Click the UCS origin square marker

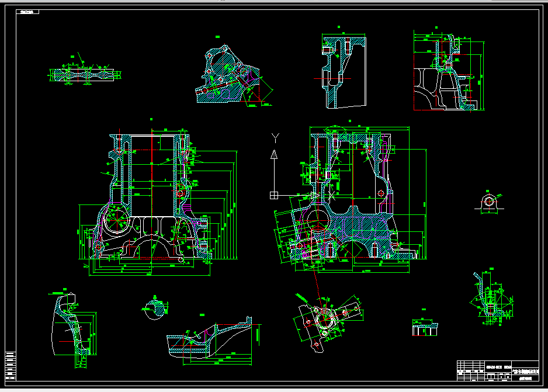(274, 195)
